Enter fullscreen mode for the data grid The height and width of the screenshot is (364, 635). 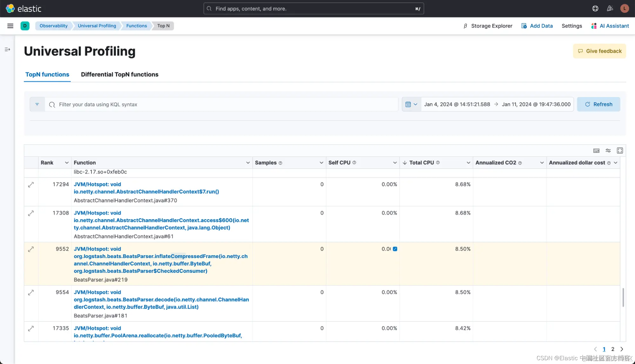[x=620, y=150]
